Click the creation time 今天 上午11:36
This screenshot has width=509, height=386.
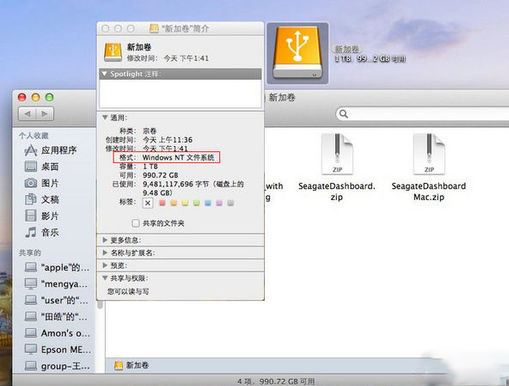tap(168, 140)
